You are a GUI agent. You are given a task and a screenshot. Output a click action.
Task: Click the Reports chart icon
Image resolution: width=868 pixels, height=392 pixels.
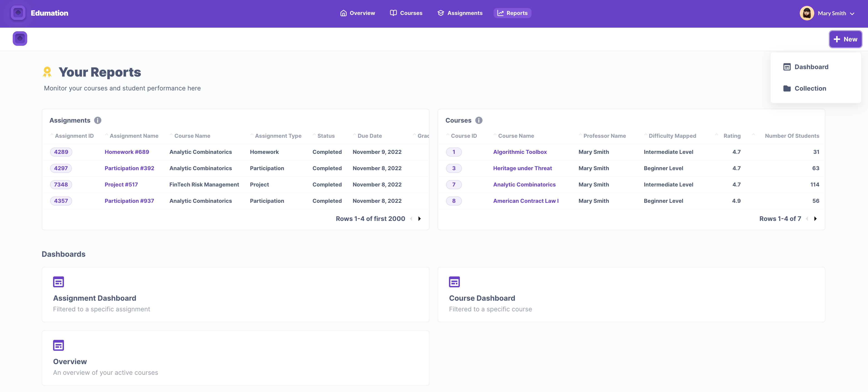tap(500, 13)
